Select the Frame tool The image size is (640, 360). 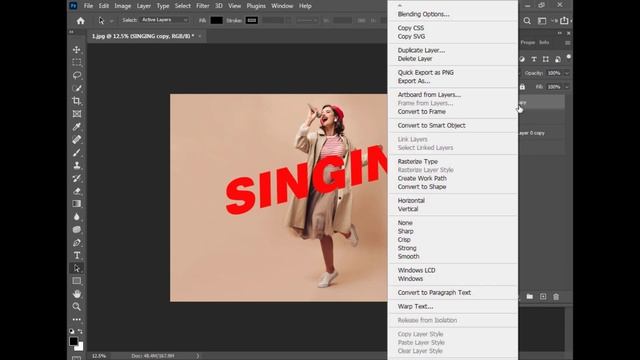tap(77, 114)
